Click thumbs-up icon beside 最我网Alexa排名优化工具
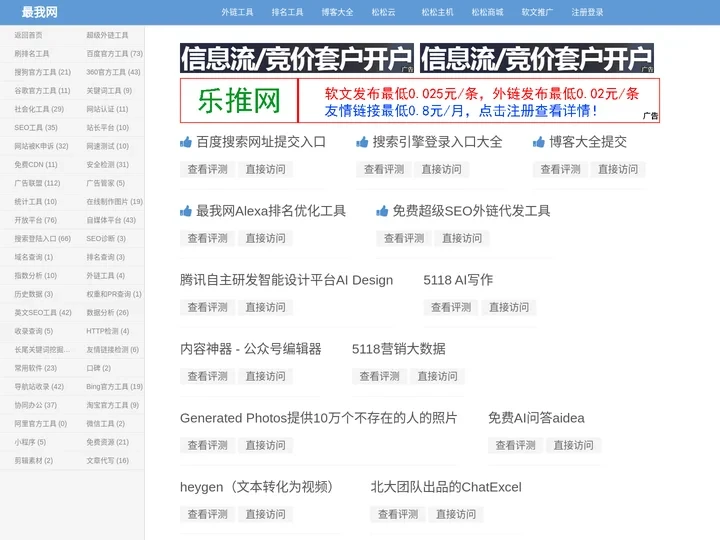Screen dimensions: 720x540 186,211
